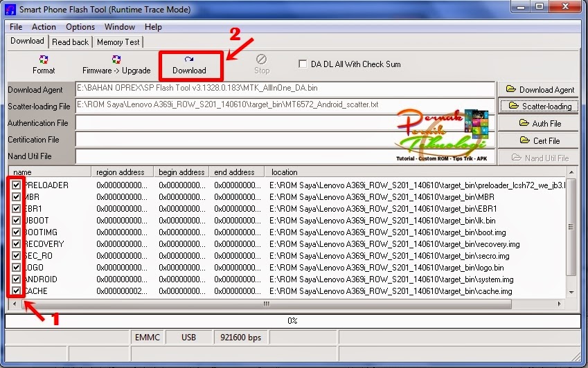Click the vertical scrollbar thumb

(x=571, y=226)
